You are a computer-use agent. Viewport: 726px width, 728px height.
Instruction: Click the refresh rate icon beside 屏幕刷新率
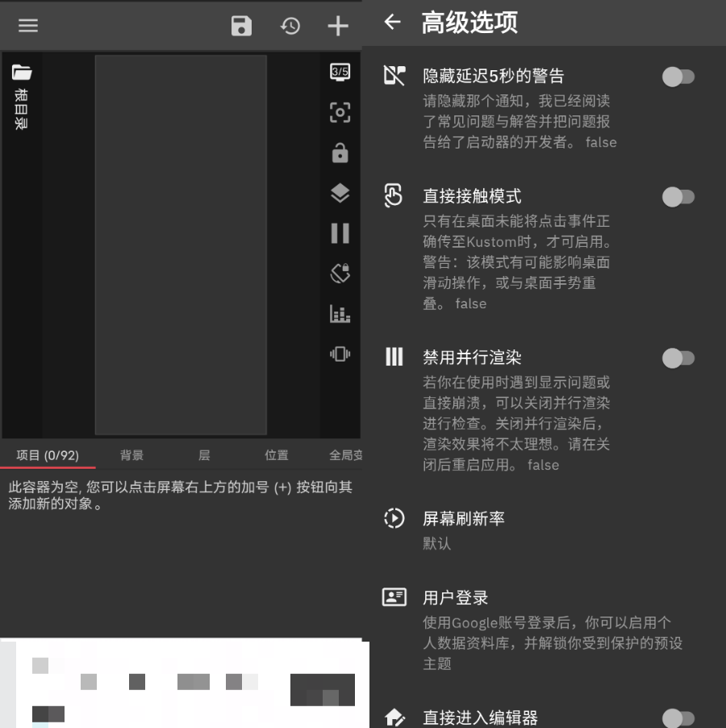coord(394,518)
